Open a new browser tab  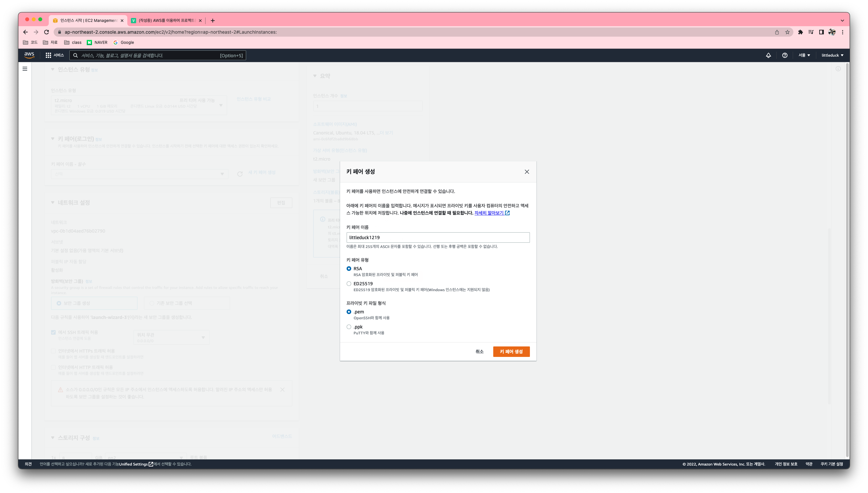point(213,21)
